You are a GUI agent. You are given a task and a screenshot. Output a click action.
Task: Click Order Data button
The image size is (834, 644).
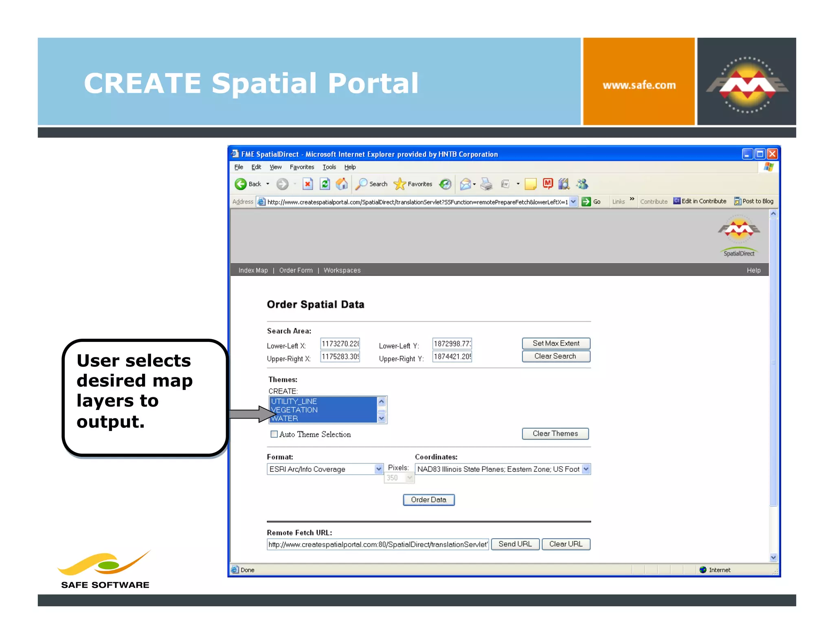[x=428, y=499]
